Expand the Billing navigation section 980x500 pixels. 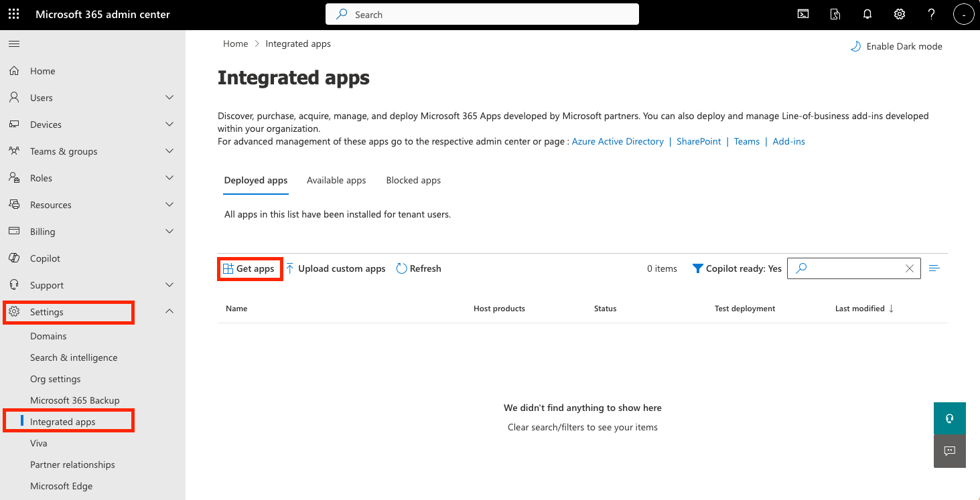169,232
